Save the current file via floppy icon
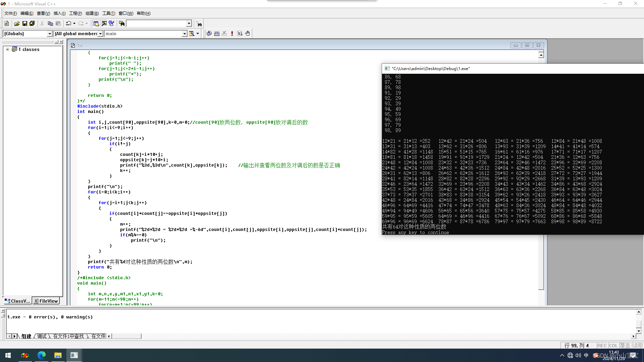Screen dimensions: 644x362 tap(24, 23)
